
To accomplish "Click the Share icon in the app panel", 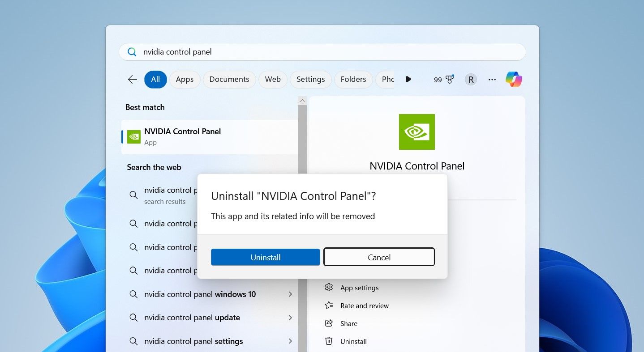I will pos(329,323).
